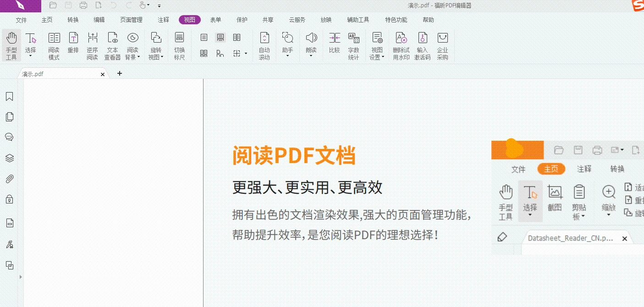
Task: Apply 重排 reflow view
Action: click(73, 43)
